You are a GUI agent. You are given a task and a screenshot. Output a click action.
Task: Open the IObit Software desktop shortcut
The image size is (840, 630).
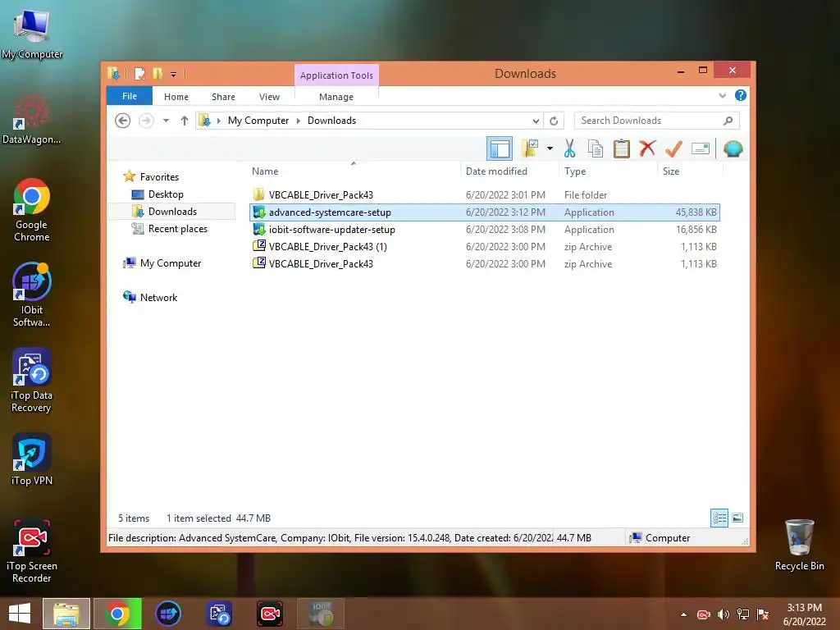point(32,294)
